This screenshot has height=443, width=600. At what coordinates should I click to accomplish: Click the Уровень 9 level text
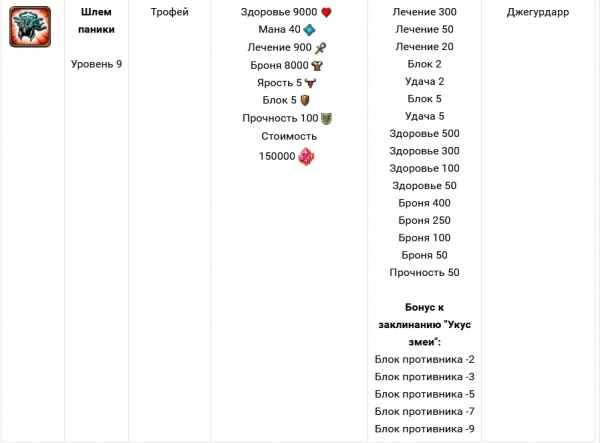point(96,64)
